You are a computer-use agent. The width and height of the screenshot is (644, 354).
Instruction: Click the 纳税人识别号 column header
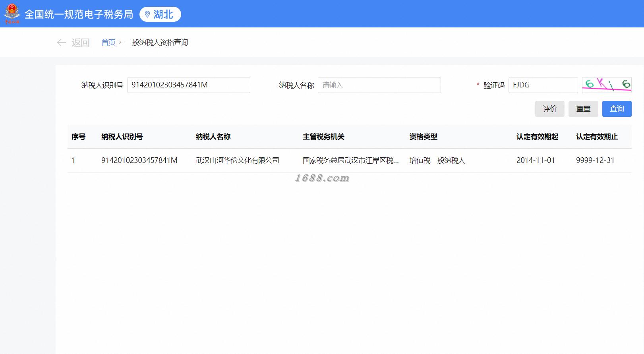(x=122, y=137)
